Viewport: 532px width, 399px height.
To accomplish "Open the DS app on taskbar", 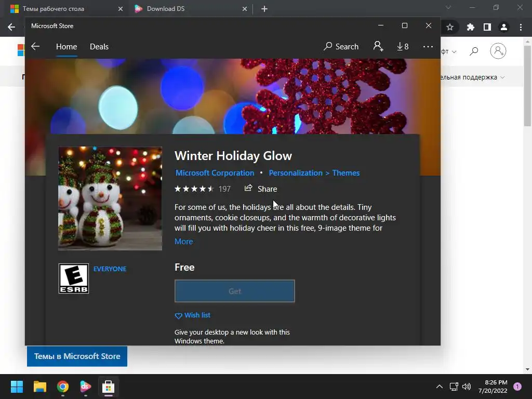I will coord(86,387).
